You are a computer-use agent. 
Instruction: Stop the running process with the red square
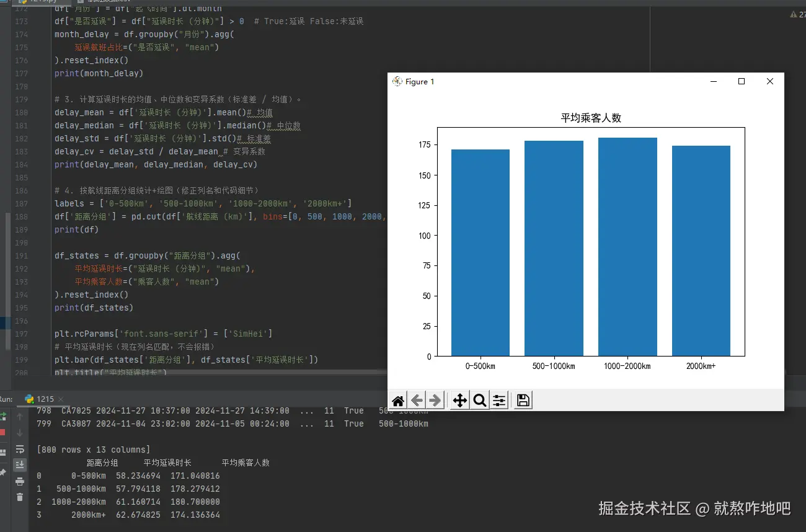click(2, 432)
